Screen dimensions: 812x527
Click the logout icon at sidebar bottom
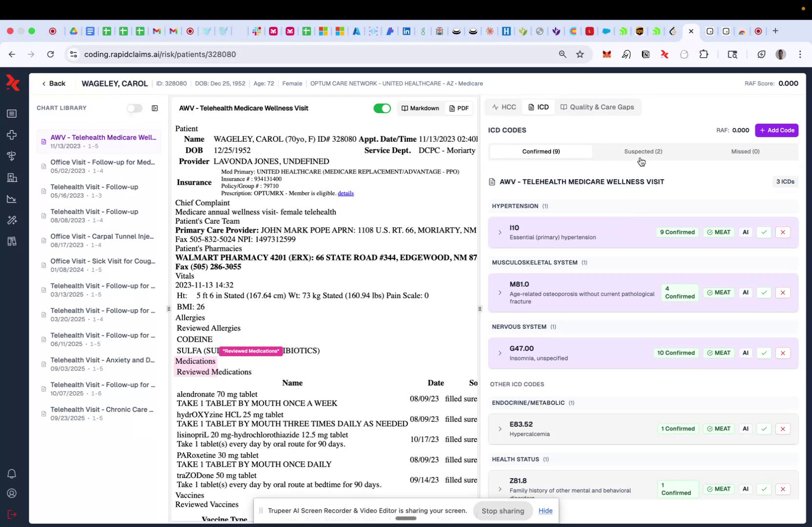point(12,514)
